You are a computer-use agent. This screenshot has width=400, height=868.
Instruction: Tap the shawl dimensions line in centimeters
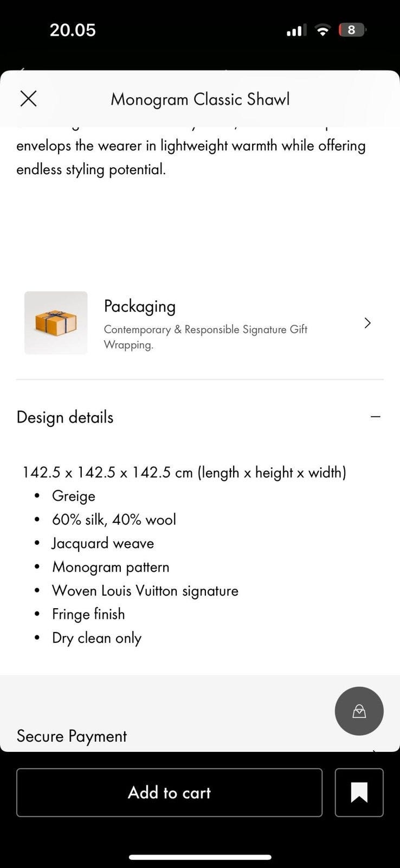(x=184, y=473)
